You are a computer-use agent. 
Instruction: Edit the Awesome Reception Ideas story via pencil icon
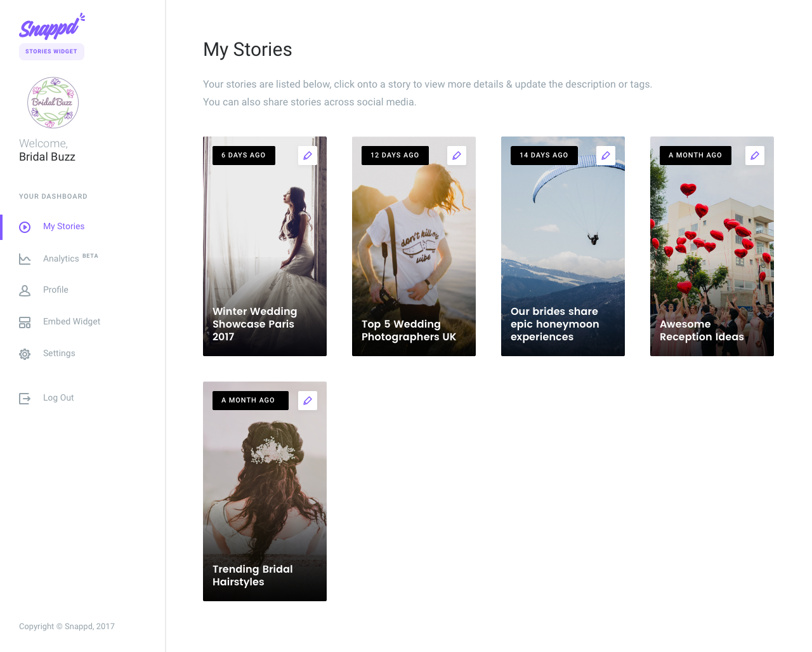[x=754, y=155]
